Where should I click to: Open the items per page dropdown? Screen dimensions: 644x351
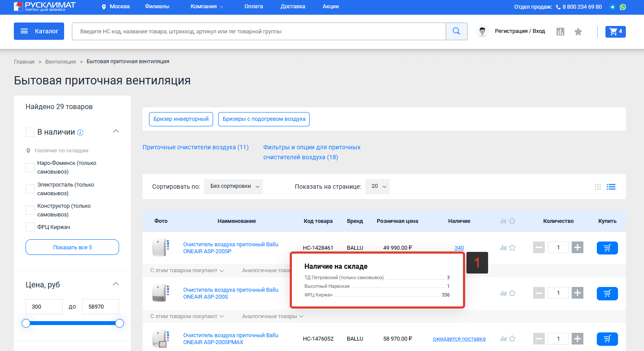click(x=378, y=187)
